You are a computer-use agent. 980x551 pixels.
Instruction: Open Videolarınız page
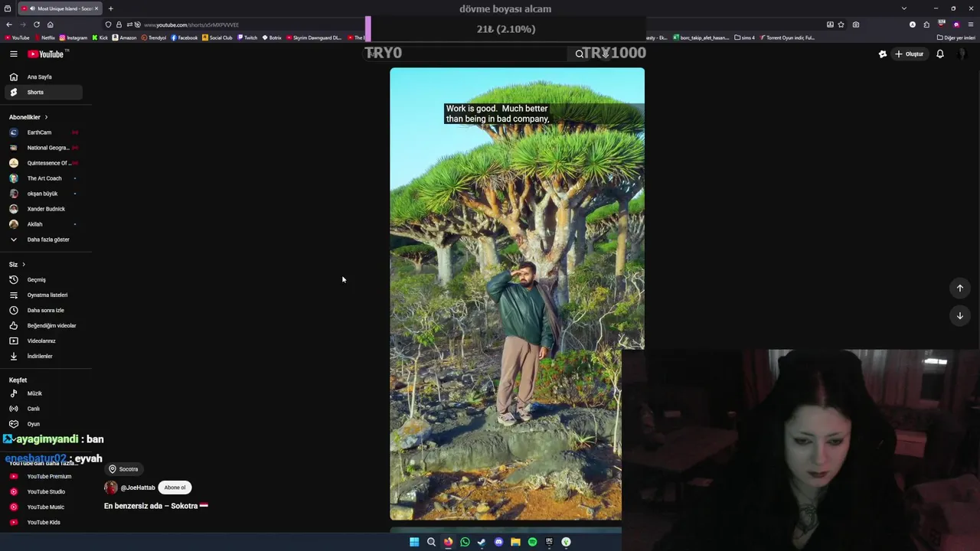[43, 341]
